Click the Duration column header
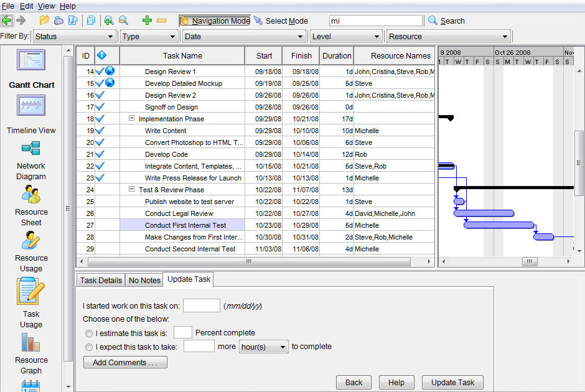 point(337,55)
